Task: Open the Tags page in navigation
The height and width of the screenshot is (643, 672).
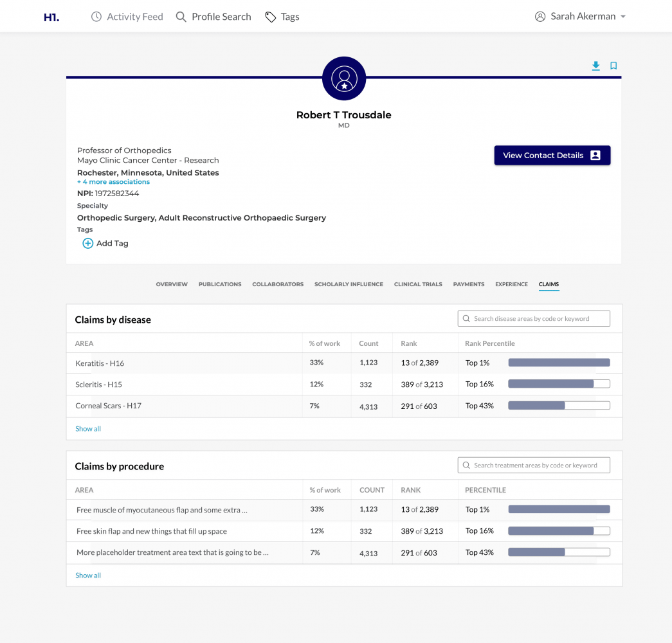Action: 282,17
